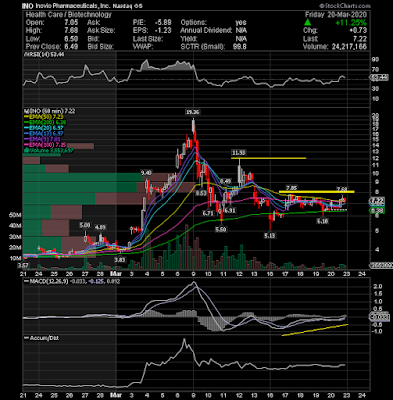This screenshot has width=393, height=400.
Task: Click the 9.40 price label
Action: [146, 173]
